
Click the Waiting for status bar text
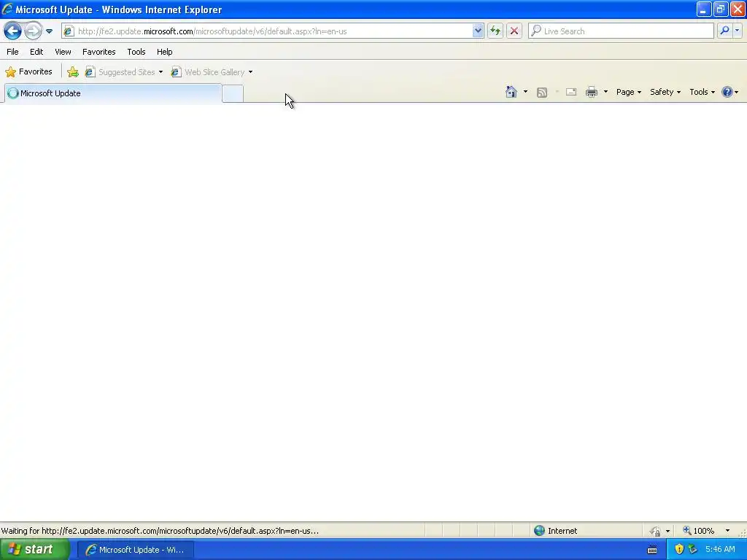pos(160,531)
